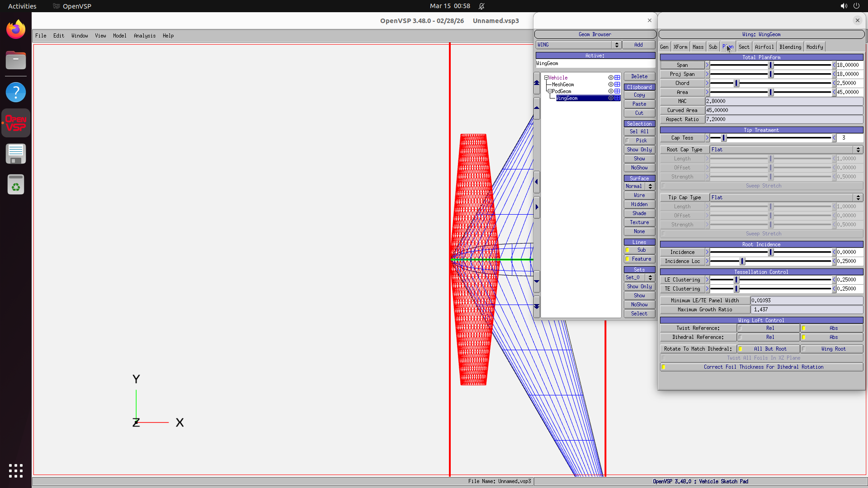Viewport: 868px width, 488px height.
Task: Enable the Pick selection toggle
Action: coord(639,141)
